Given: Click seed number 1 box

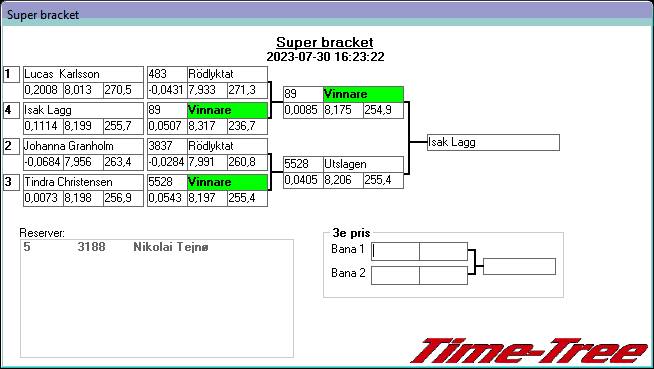Looking at the screenshot, I should click(11, 74).
